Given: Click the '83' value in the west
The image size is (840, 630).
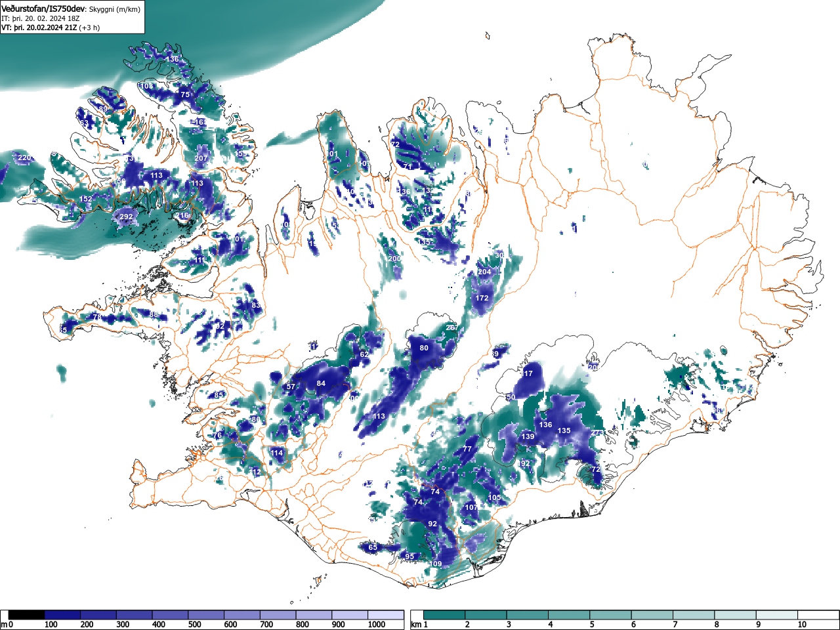Looking at the screenshot, I should [x=256, y=305].
